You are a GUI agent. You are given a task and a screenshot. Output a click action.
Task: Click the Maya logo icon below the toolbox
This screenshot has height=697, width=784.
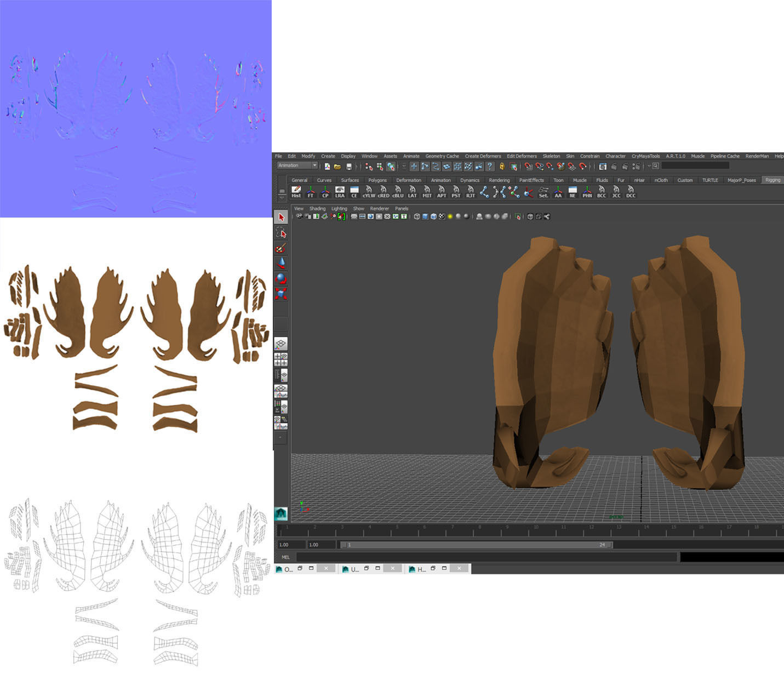pos(281,513)
